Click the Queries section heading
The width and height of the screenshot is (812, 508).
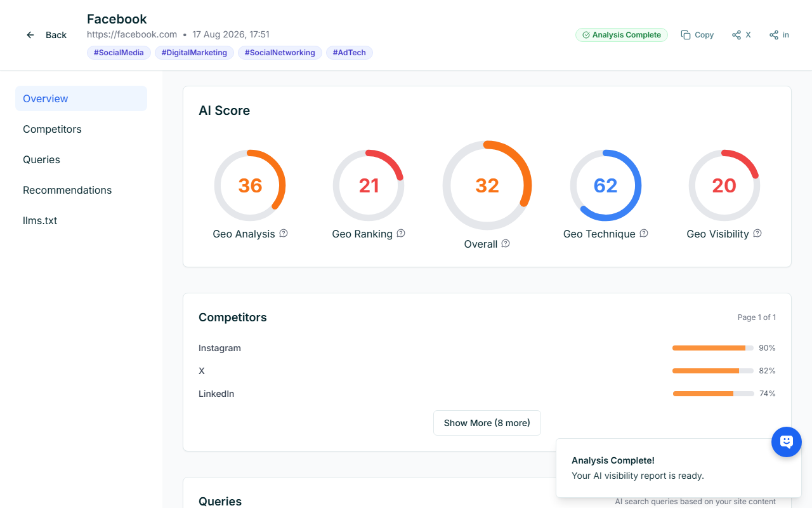point(220,501)
